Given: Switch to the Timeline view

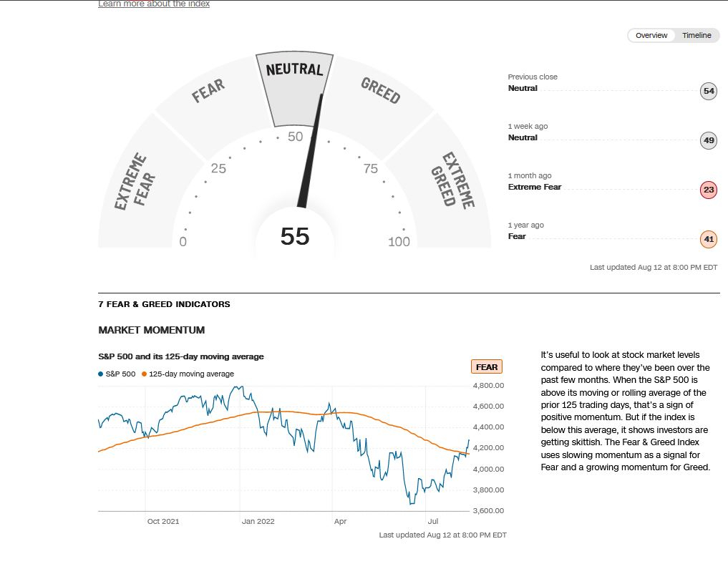Looking at the screenshot, I should click(697, 35).
